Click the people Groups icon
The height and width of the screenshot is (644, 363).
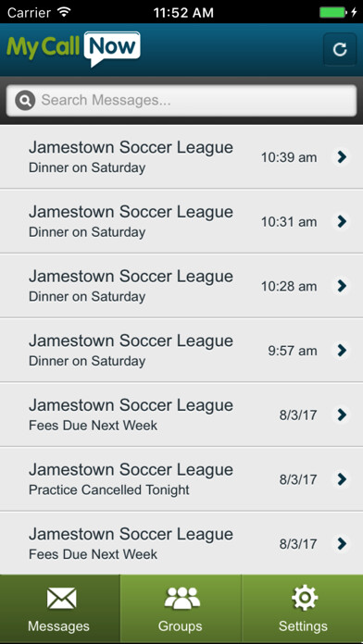point(182,598)
